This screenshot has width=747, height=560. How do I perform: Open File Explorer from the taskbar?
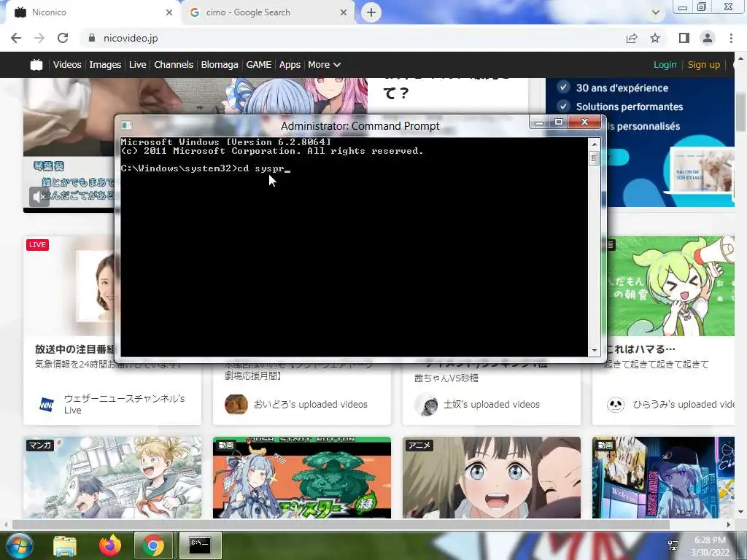coord(64,545)
